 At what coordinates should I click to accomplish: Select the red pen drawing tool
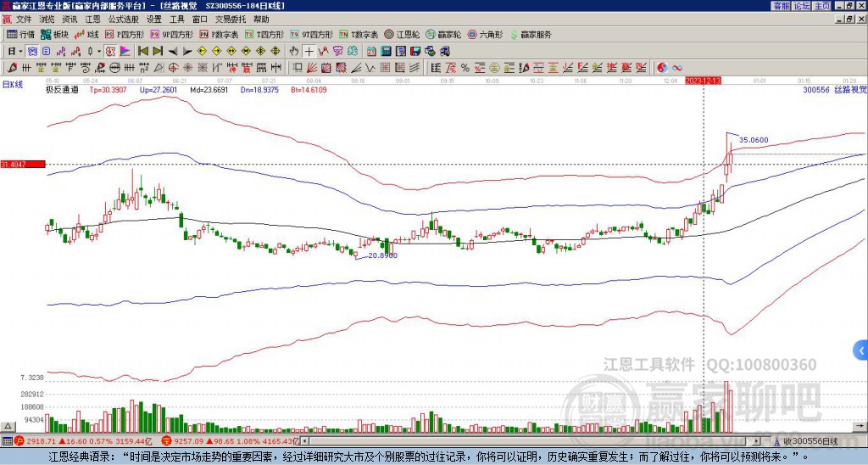pyautogui.click(x=12, y=68)
